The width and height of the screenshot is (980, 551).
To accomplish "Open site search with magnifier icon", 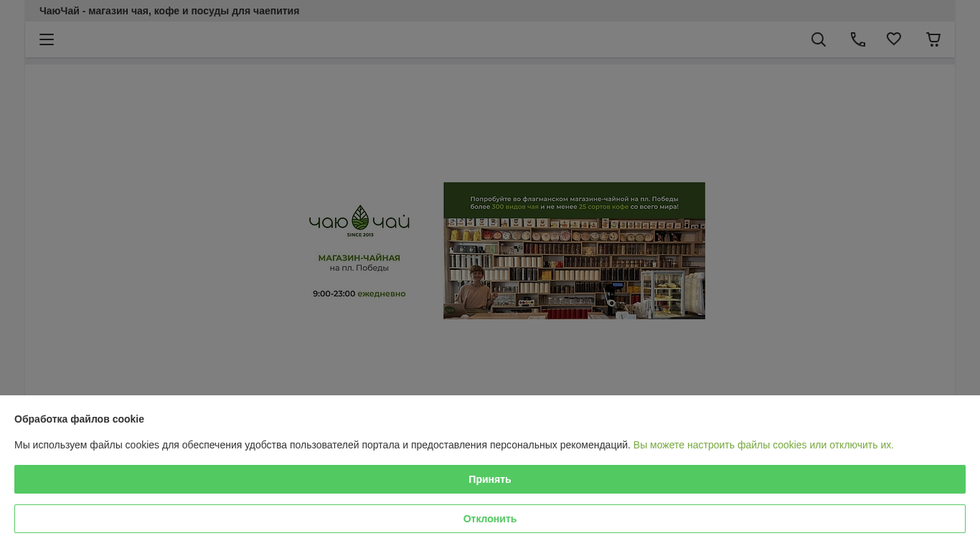I will point(819,39).
